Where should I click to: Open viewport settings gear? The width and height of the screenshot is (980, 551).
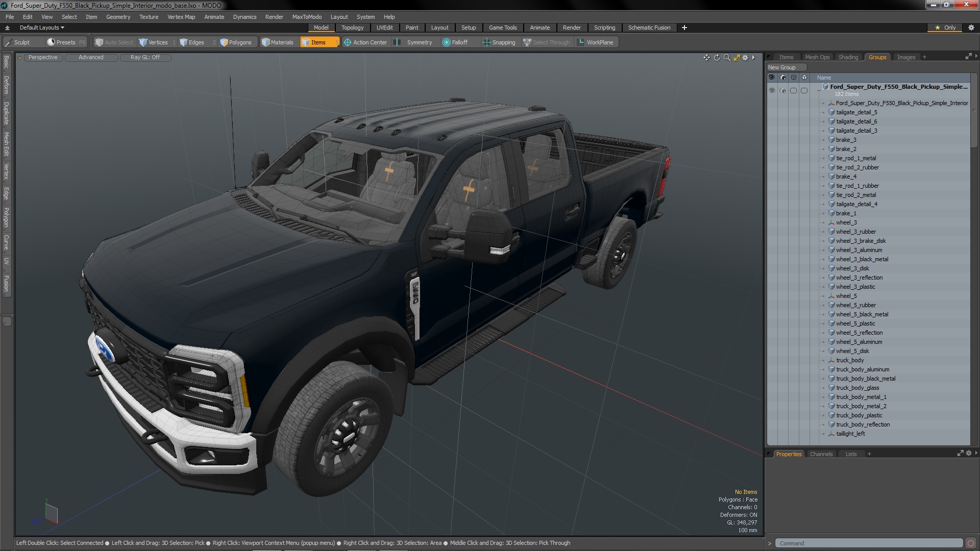pos(745,58)
